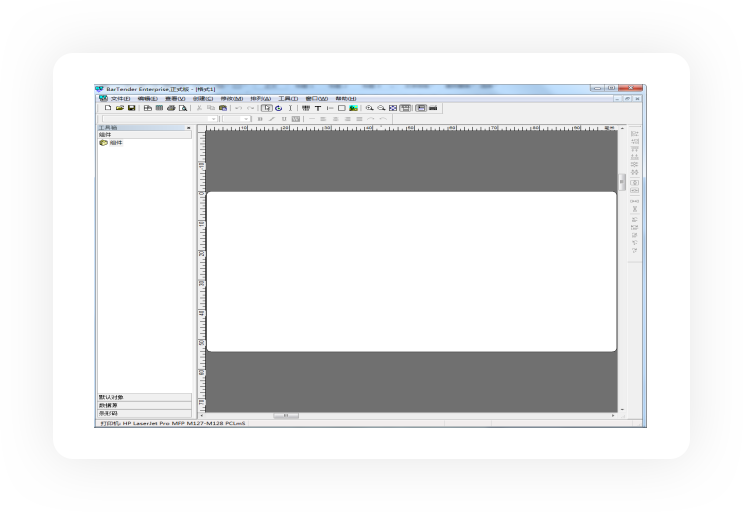Image resolution: width=743 pixels, height=512 pixels.
Task: Click the Zoom In magnifier icon
Action: [x=369, y=107]
